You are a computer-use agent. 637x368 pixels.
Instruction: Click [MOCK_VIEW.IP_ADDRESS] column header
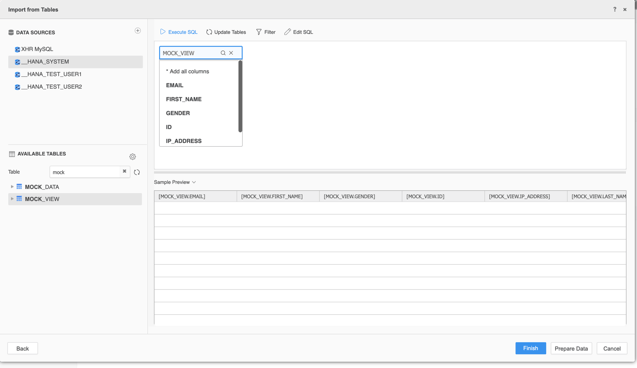pos(526,197)
